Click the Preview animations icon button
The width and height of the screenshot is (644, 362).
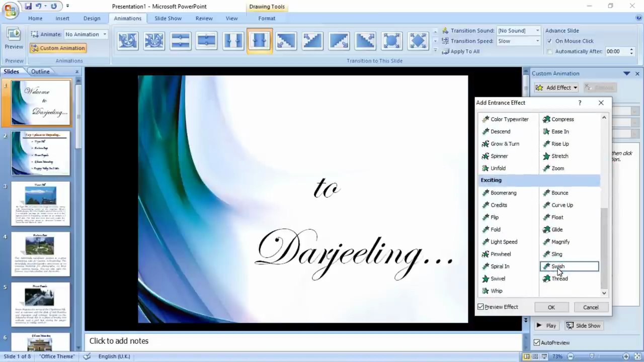point(14,39)
